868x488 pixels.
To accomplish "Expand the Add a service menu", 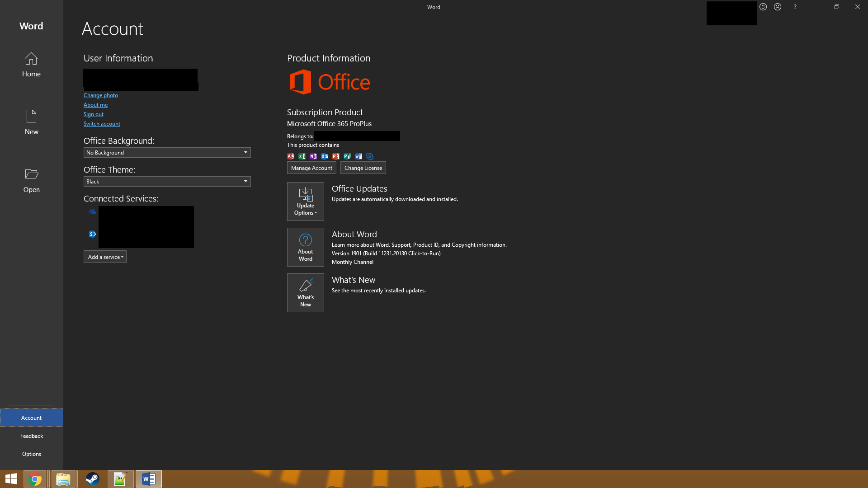I will tap(105, 257).
